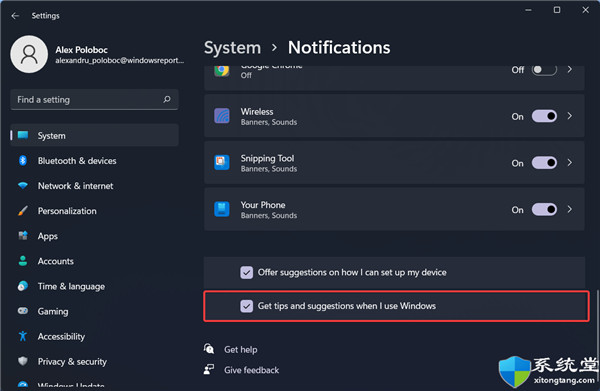Click the Alex Poloboc account name
Image resolution: width=600 pixels, height=391 pixels.
click(x=82, y=50)
